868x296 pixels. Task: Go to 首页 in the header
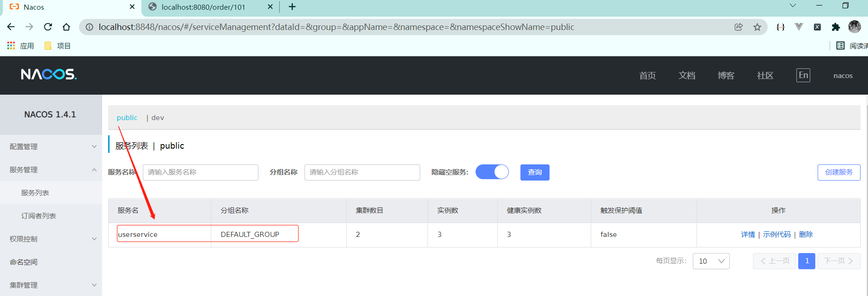coord(648,75)
